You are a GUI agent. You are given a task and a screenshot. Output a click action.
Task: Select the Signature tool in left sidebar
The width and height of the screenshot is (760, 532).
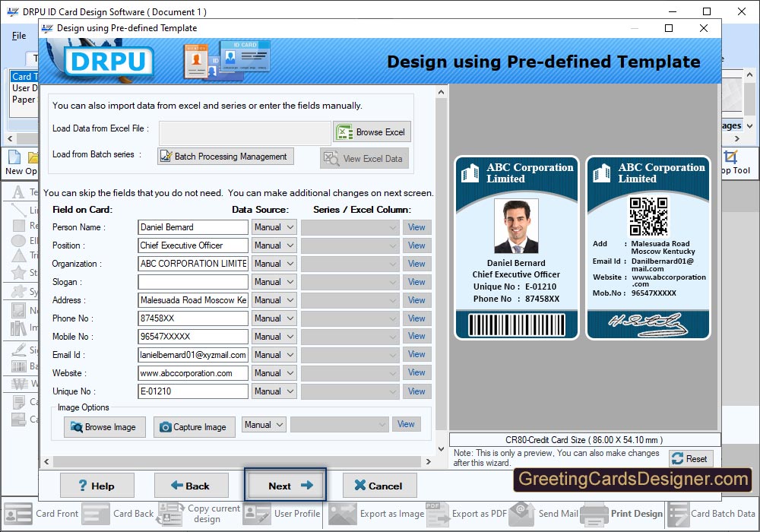point(18,350)
